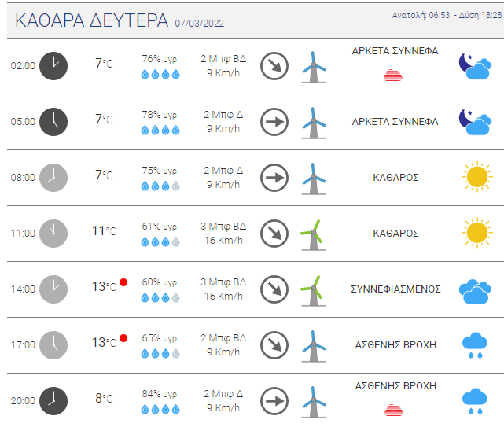Click the red dot beside 14:00 temperature
The height and width of the screenshot is (431, 504).
coord(123,282)
